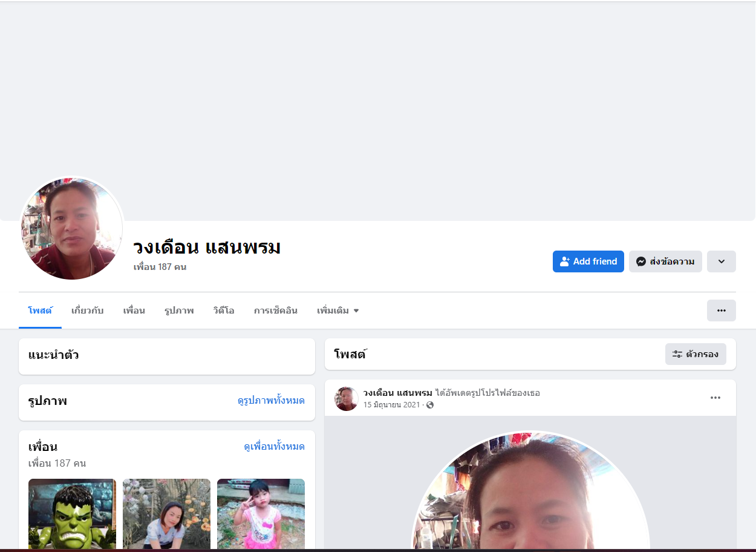Click the แนะนำตัว heading

point(53,355)
